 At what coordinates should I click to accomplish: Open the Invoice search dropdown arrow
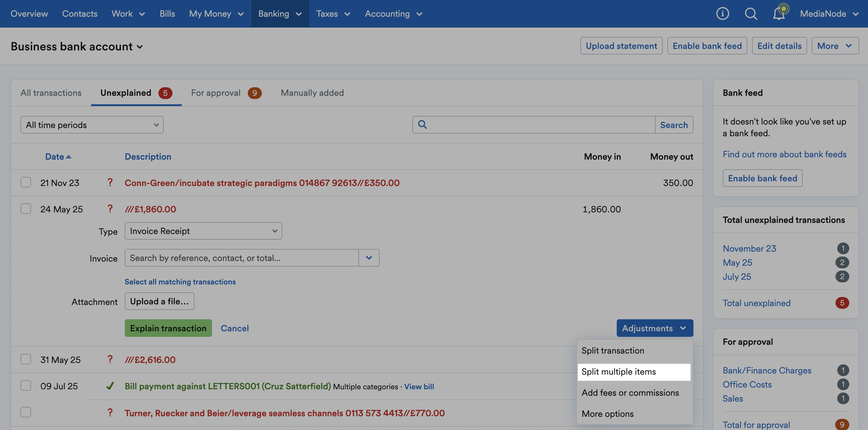tap(369, 258)
